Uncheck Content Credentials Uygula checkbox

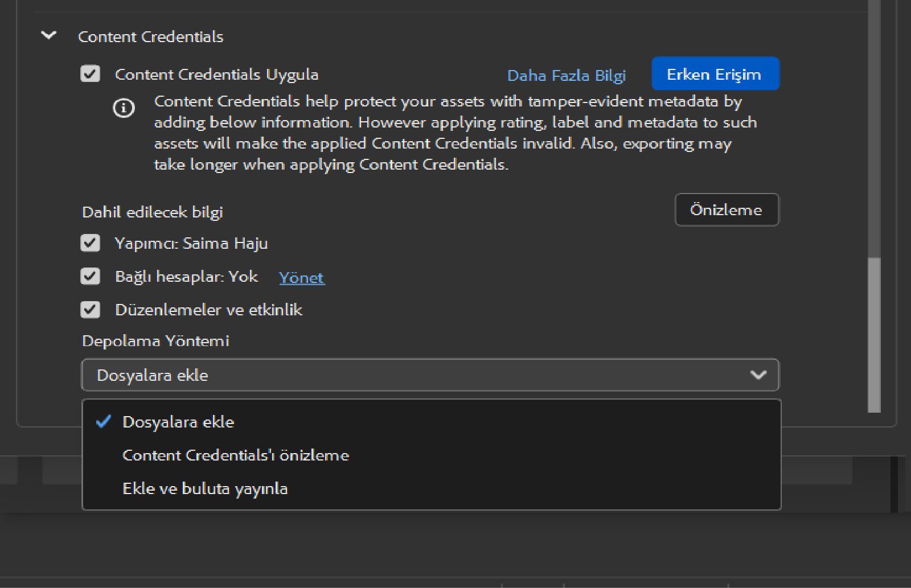click(x=91, y=74)
